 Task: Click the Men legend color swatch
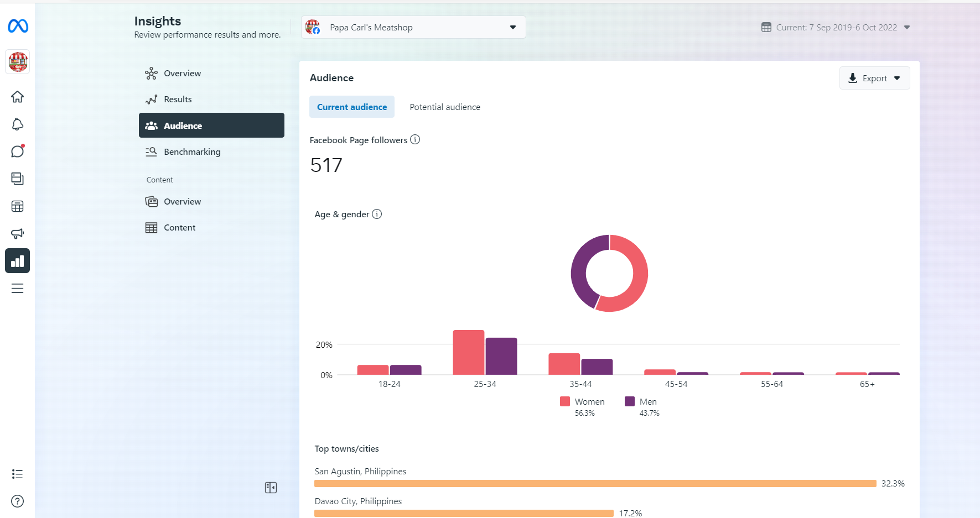tap(630, 401)
